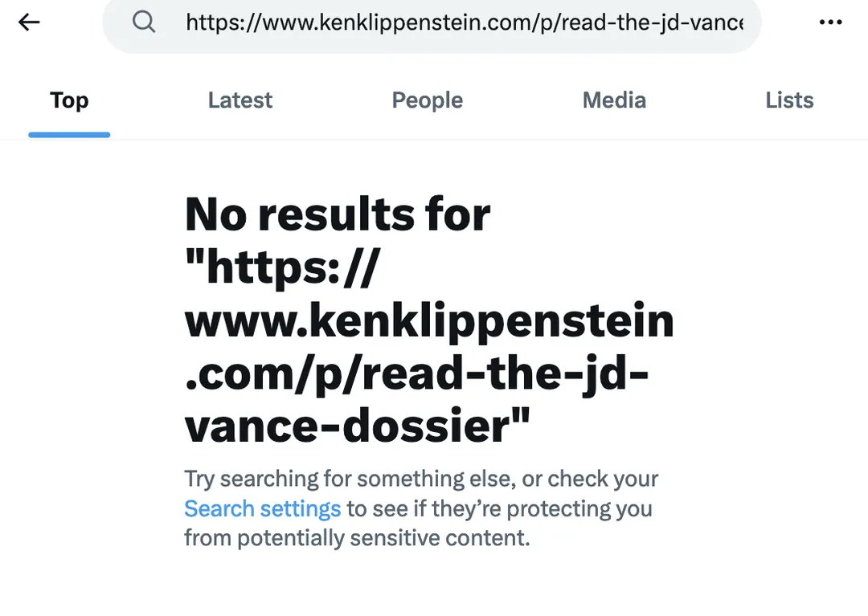Click the "https://" line in the heading

[280, 269]
